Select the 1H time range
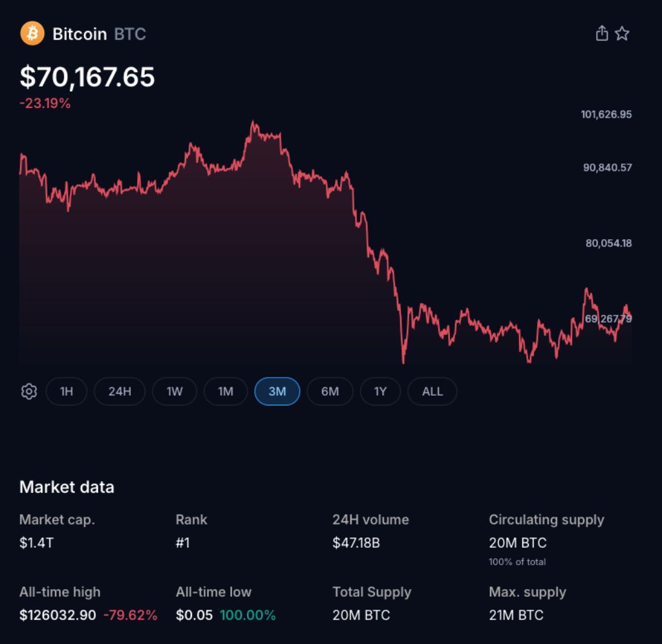662x644 pixels. pyautogui.click(x=67, y=391)
